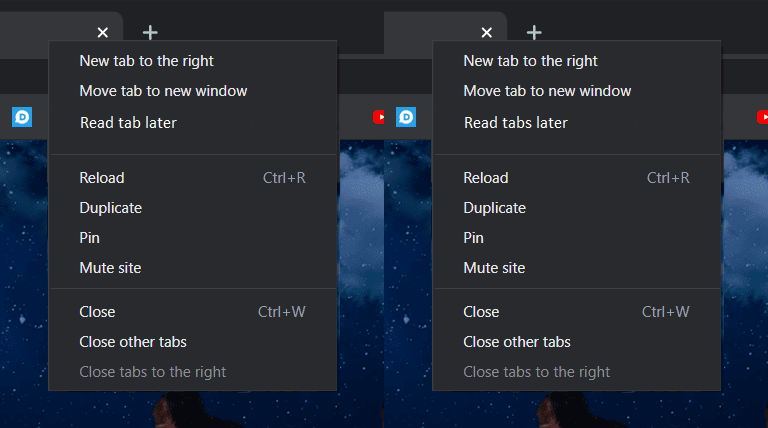Click the new tab plus icon in right screenshot
Viewport: 768px width, 428px height.
(534, 33)
